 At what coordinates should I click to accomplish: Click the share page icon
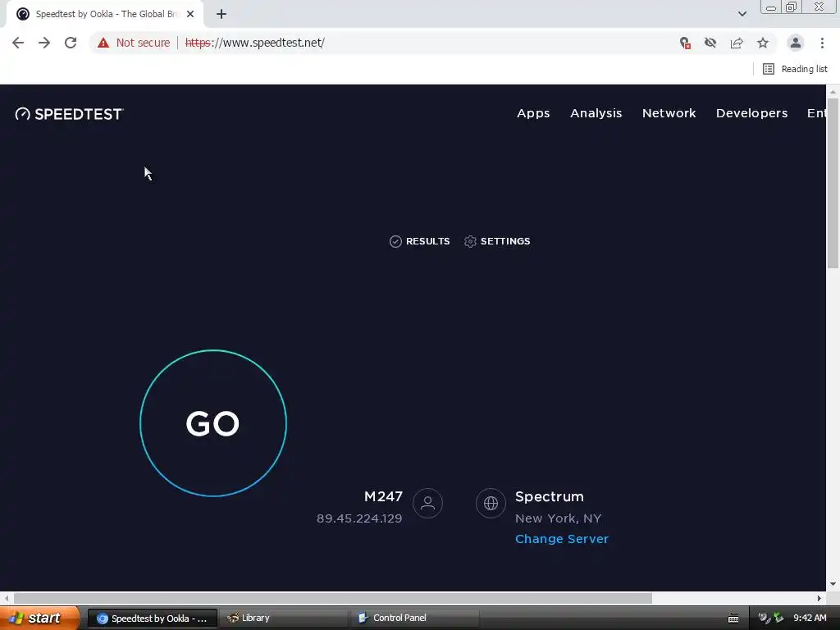737,43
